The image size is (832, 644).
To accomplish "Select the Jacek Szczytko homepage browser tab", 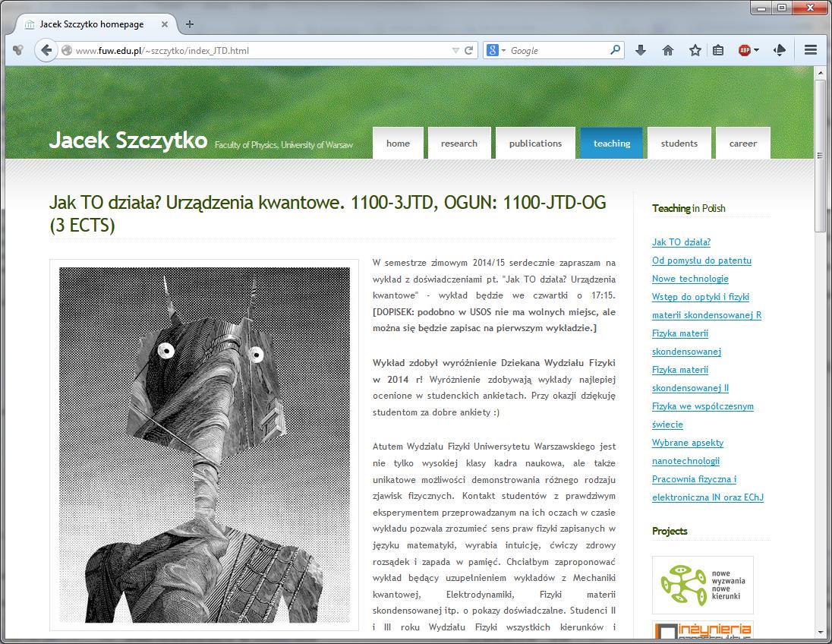I will [x=96, y=24].
